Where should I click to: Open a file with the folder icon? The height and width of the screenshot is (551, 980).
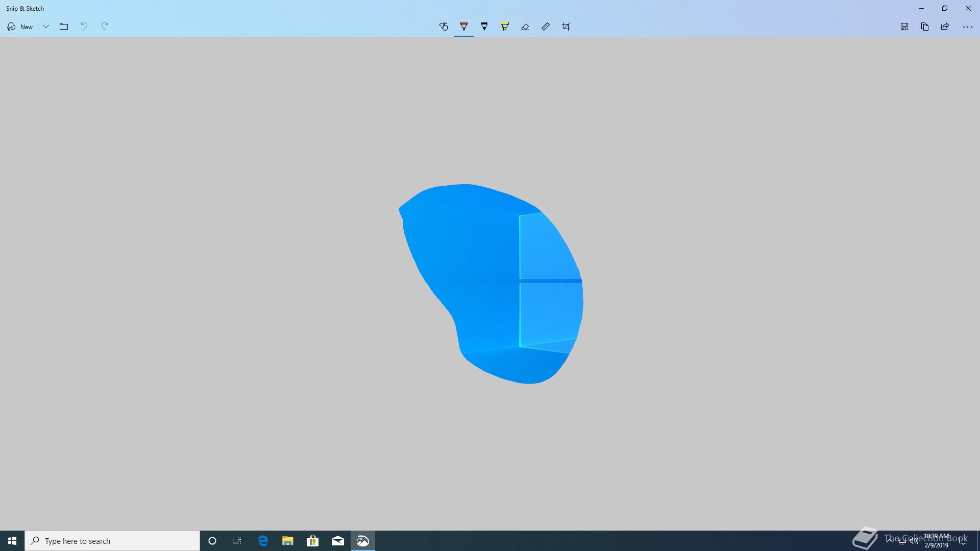click(64, 27)
